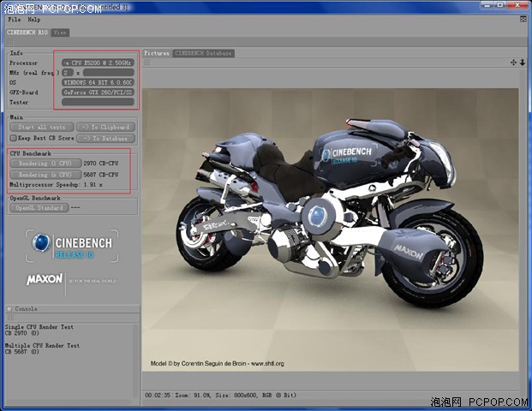Viewport: 532px width, 411px height.
Task: Send results using To Database button
Action: point(105,139)
